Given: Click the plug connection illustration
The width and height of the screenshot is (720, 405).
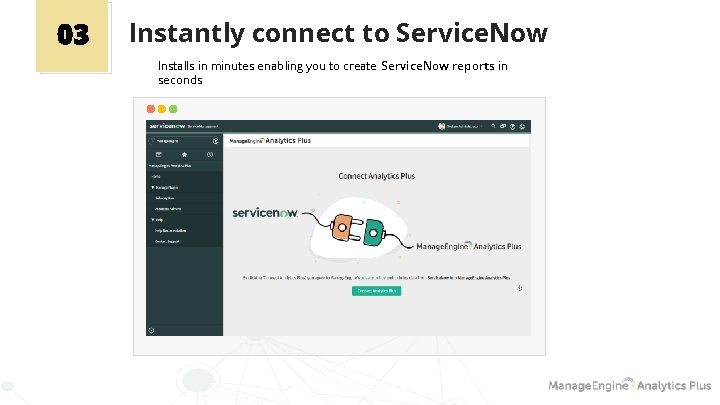Looking at the screenshot, I should tap(359, 228).
